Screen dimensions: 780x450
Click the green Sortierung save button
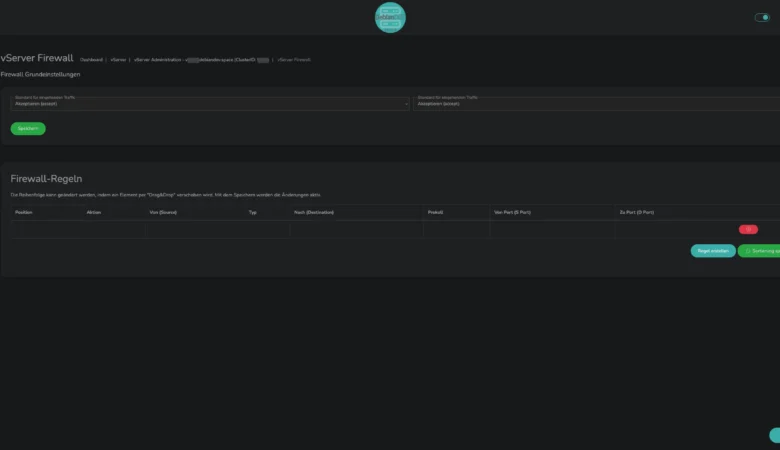coord(759,251)
